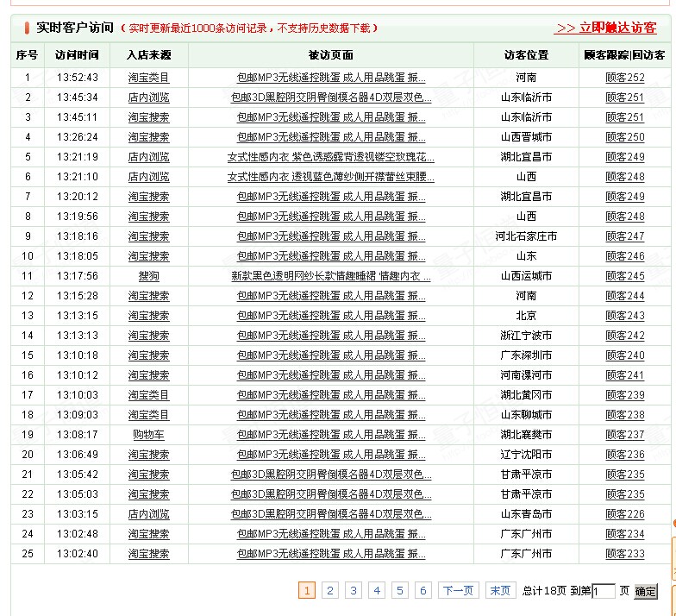Click the 访客位置 column header
676x616 pixels.
tap(526, 55)
